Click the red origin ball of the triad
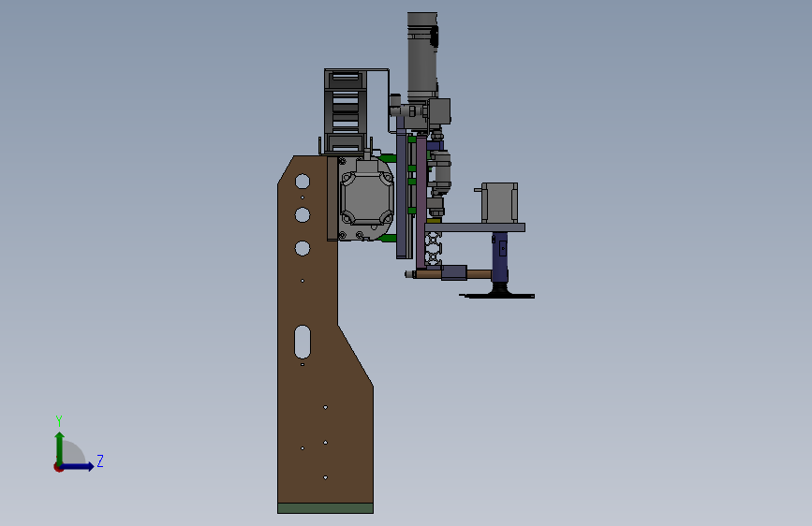Viewport: 812px width, 526px height. point(57,467)
